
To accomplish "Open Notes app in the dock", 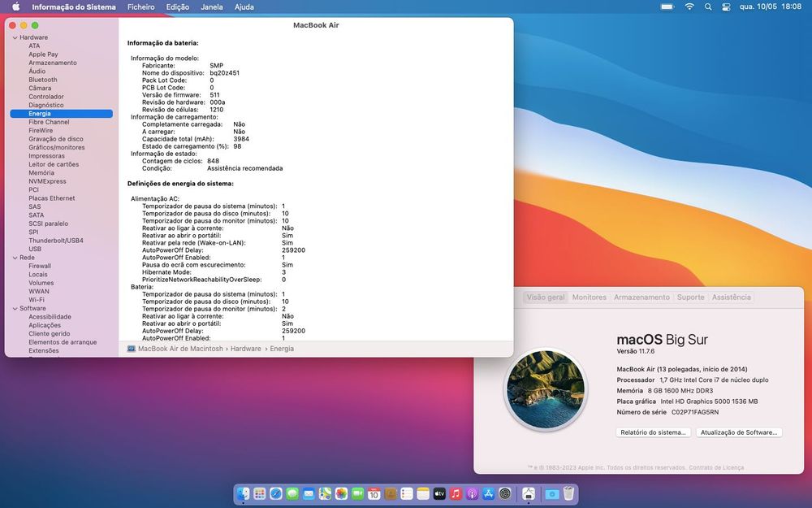I will [423, 494].
